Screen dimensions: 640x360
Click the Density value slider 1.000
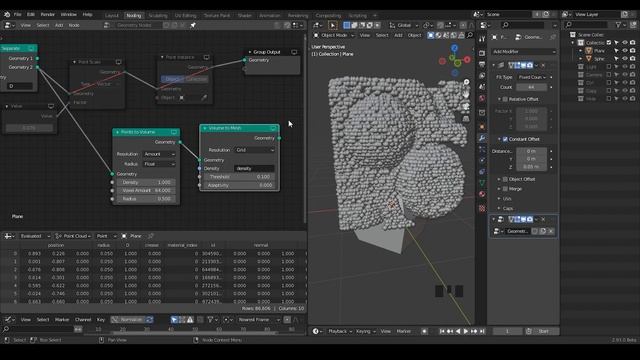[x=147, y=182]
